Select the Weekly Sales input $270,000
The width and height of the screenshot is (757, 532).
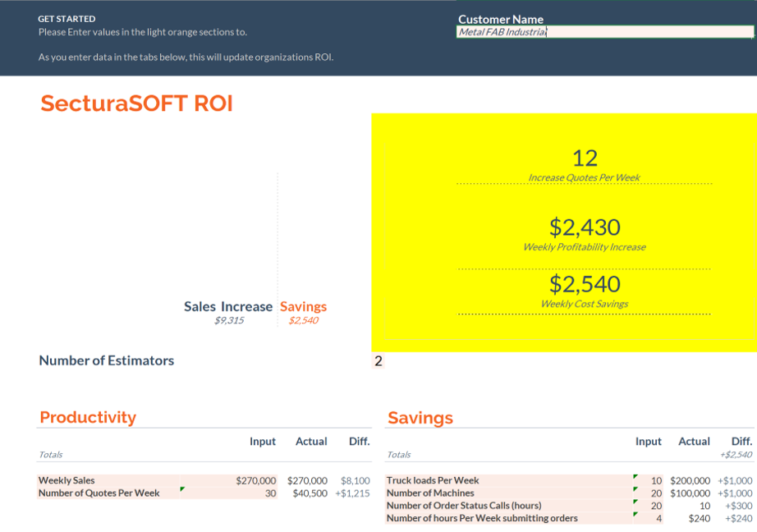click(256, 481)
